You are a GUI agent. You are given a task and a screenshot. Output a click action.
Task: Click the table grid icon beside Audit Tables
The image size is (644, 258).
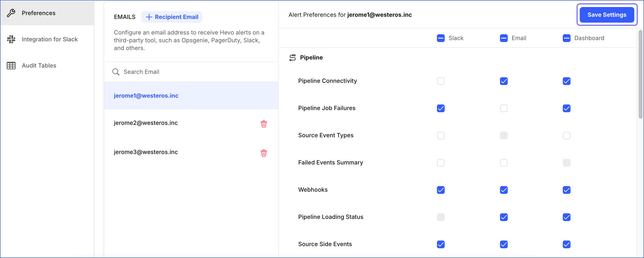11,66
